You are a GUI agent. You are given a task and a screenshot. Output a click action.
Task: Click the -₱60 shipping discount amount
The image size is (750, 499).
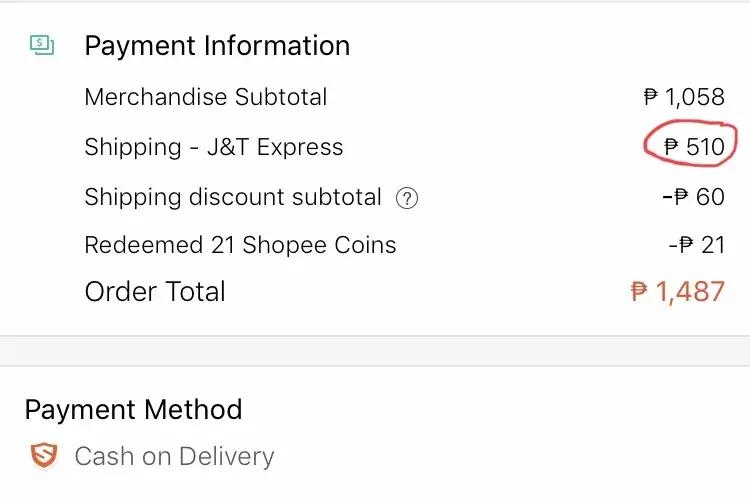(693, 197)
